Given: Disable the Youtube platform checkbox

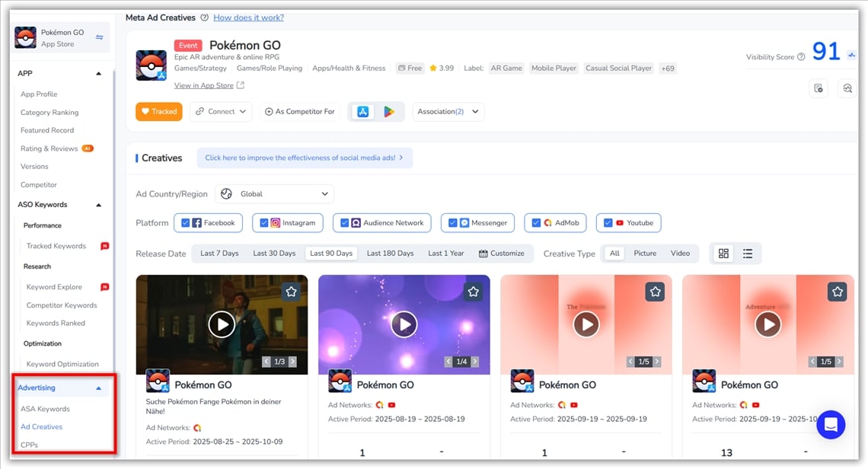Looking at the screenshot, I should (608, 223).
